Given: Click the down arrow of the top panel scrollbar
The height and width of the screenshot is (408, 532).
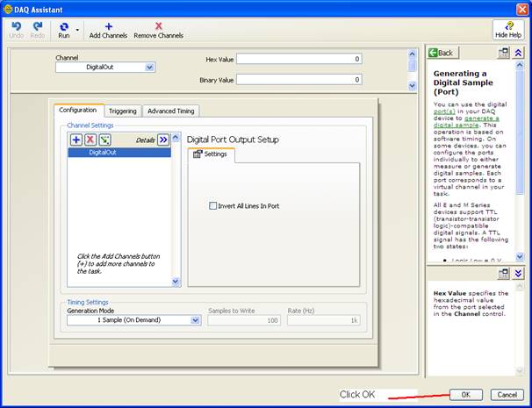Looking at the screenshot, I should [x=412, y=86].
